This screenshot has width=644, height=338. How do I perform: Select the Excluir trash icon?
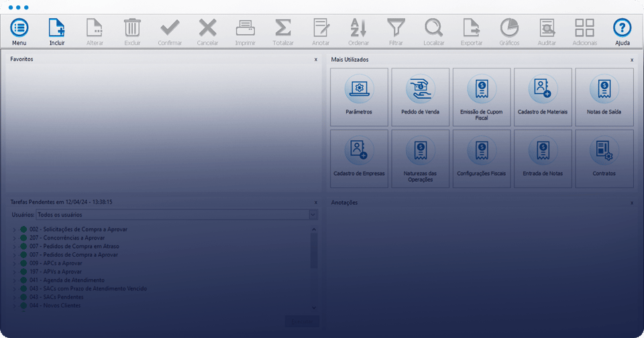[x=132, y=28]
